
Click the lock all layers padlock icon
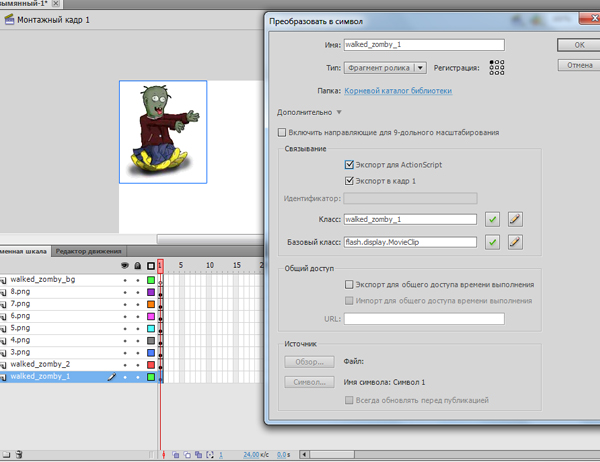point(138,265)
